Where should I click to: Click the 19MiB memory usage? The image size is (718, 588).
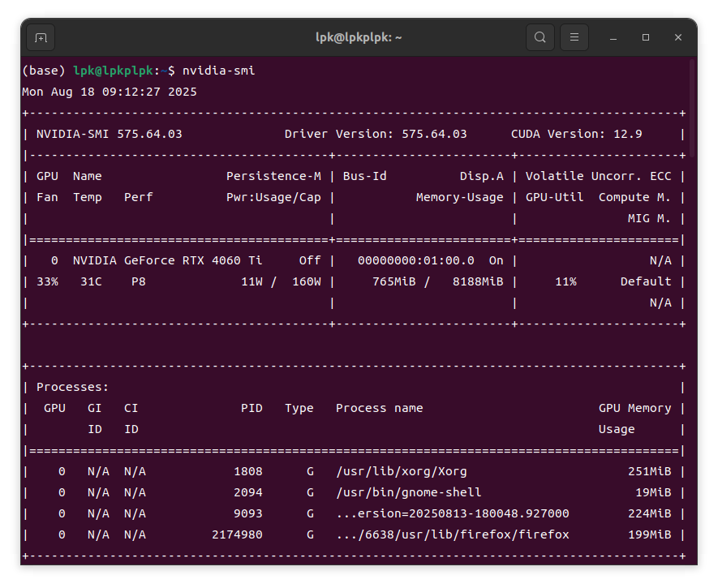click(653, 492)
